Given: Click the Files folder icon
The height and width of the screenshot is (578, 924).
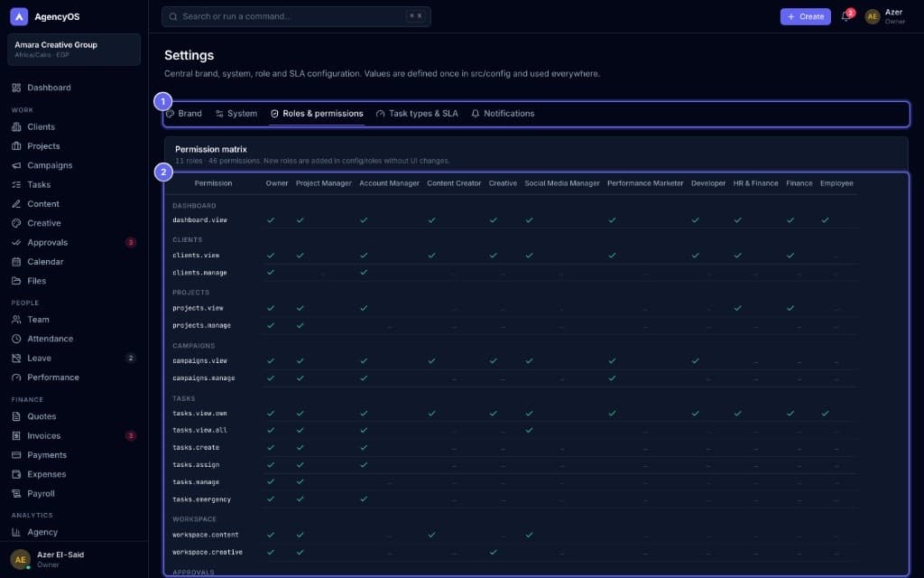Looking at the screenshot, I should click(16, 282).
